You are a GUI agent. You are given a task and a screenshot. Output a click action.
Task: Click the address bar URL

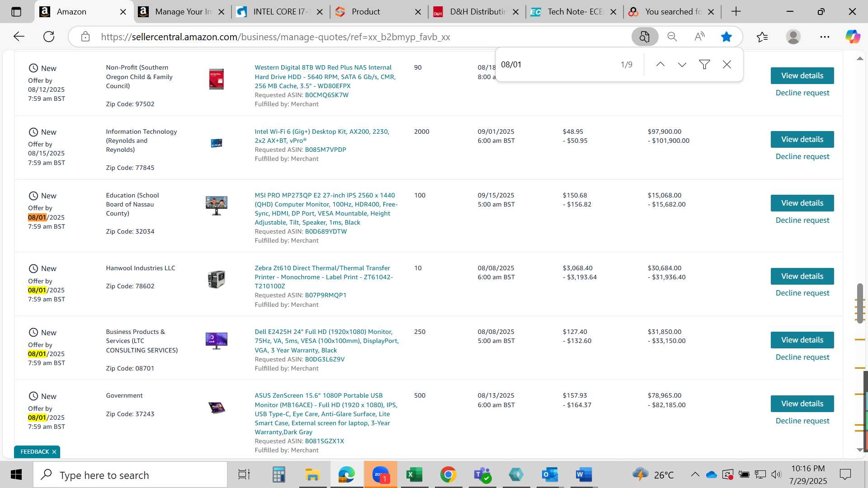tap(275, 37)
